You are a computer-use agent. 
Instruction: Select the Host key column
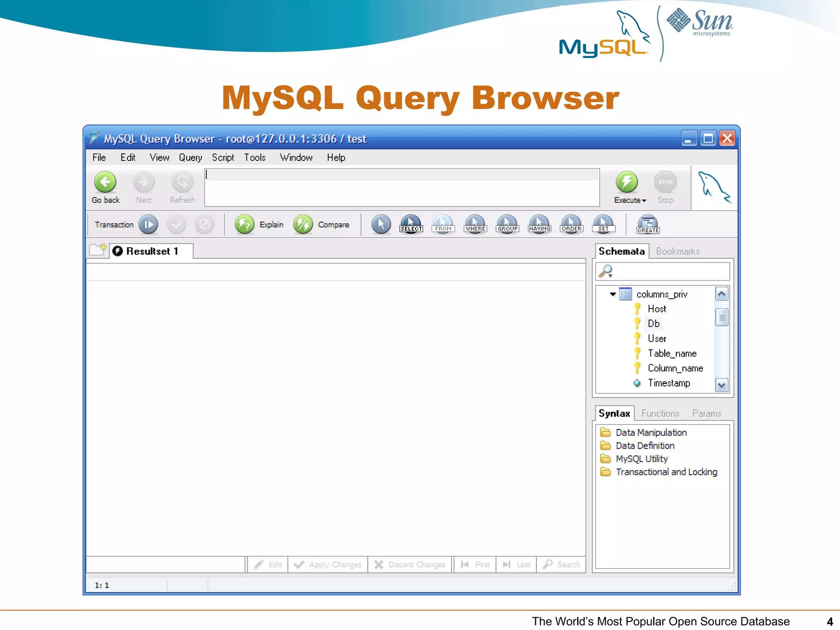click(657, 309)
